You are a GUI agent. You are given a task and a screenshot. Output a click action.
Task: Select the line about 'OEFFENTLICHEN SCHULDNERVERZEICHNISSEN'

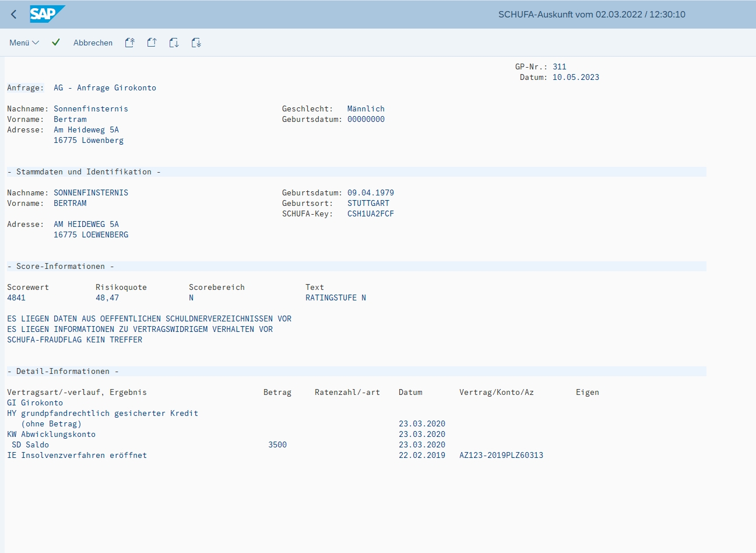[149, 318]
